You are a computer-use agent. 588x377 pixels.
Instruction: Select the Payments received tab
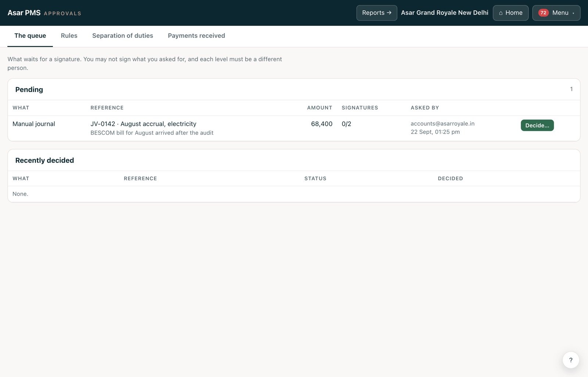(x=197, y=36)
